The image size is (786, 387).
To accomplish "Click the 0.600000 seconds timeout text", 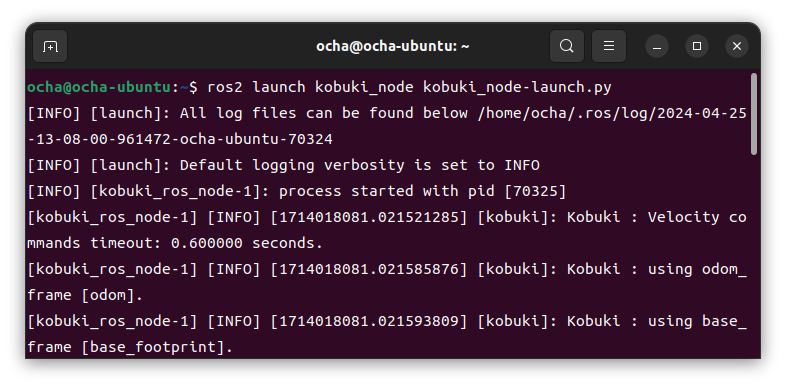I will 247,243.
